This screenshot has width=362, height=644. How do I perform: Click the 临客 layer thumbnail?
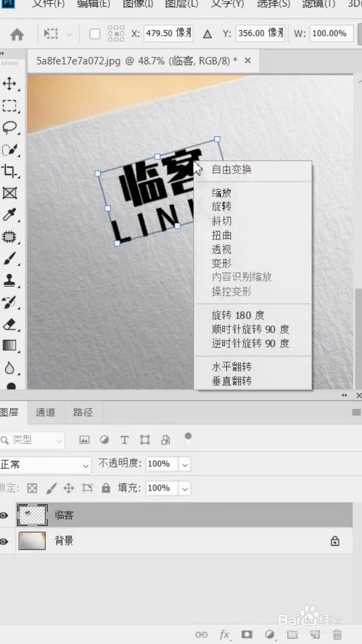(x=32, y=515)
